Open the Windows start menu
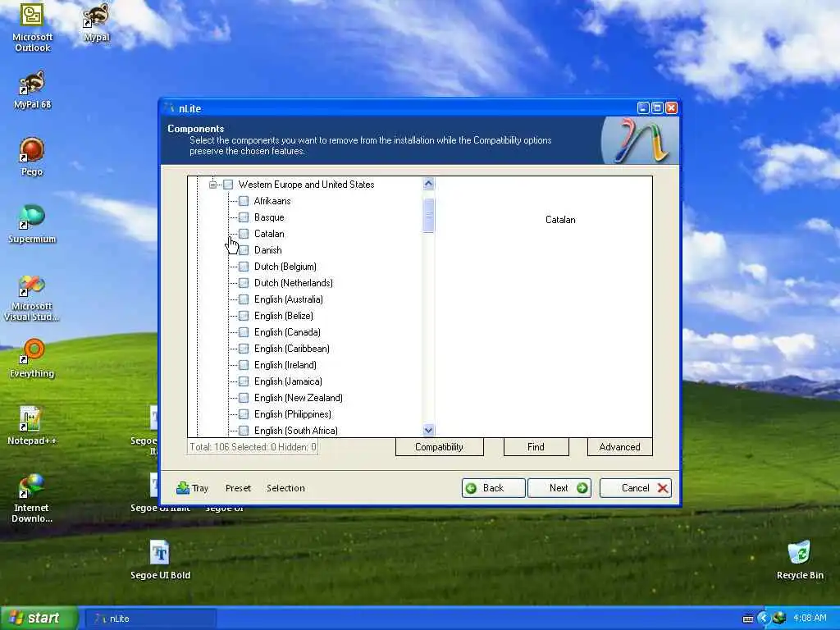 tap(39, 619)
